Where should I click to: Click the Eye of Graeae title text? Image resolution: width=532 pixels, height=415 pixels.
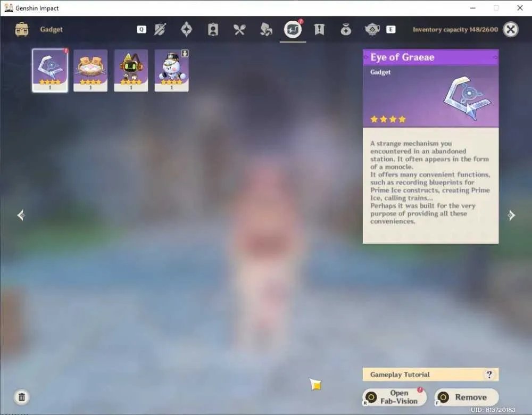(x=402, y=57)
